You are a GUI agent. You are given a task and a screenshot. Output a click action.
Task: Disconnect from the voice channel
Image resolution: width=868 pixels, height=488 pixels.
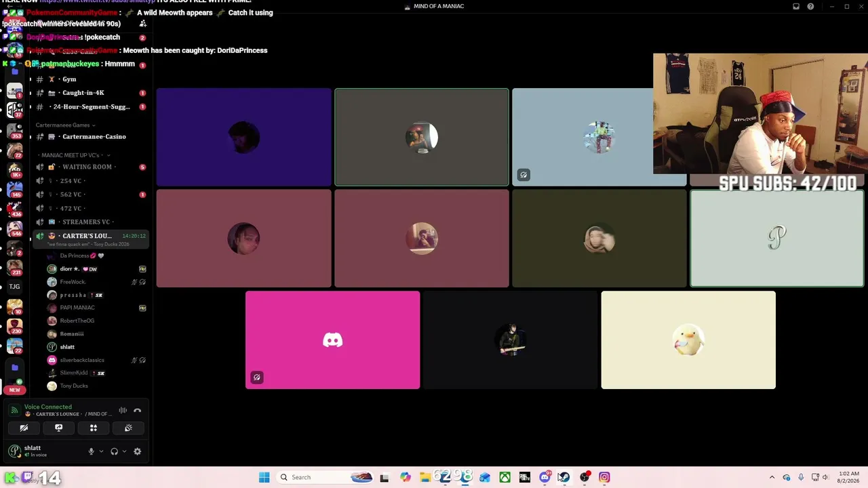(x=137, y=410)
